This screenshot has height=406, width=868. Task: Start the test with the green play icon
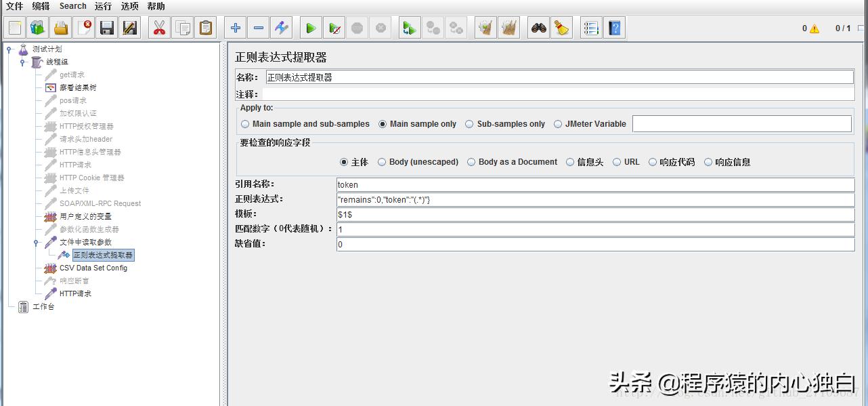(x=311, y=28)
